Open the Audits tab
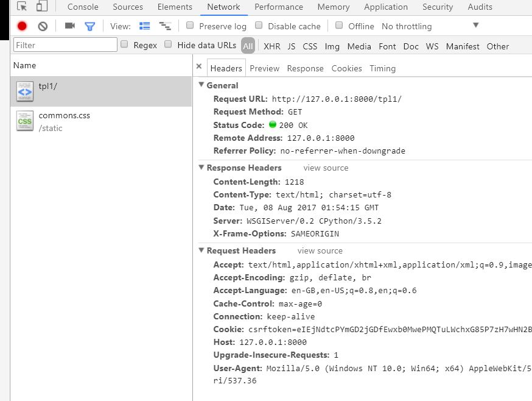Screen dimensions: 532x401 point(480,7)
